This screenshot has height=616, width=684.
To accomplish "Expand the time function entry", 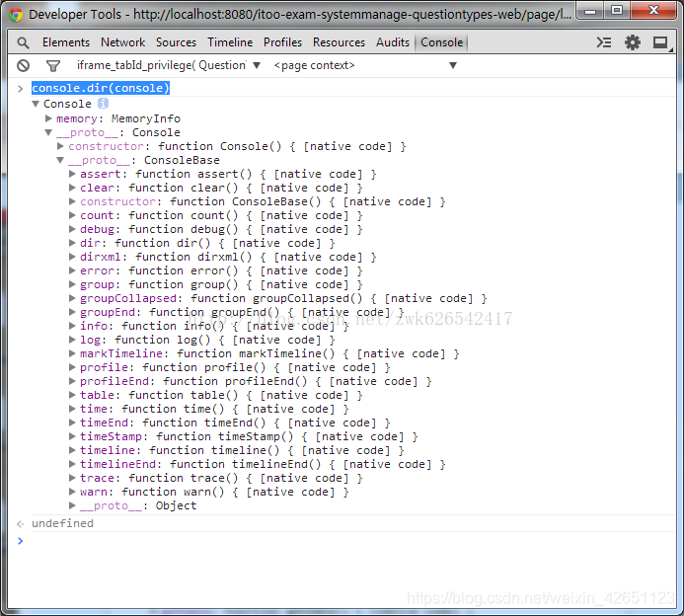I will pos(72,409).
